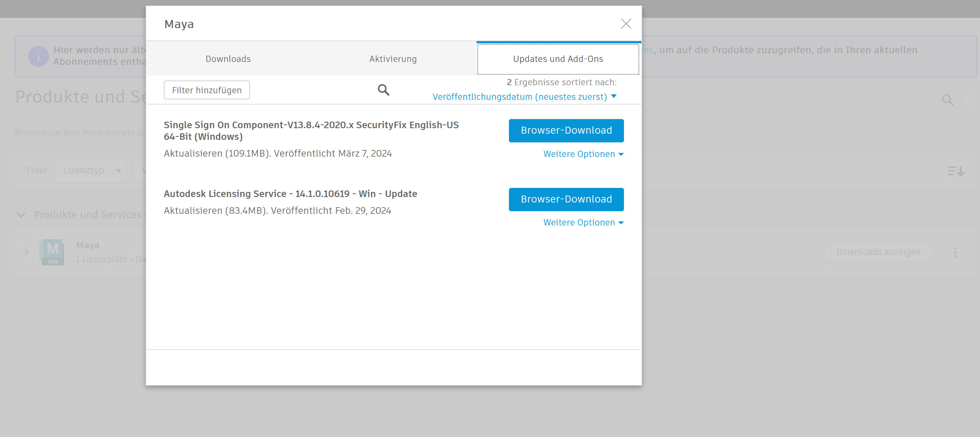Viewport: 980px width, 437px height.
Task: Click Browser-Download for Autodesk Licensing Service
Action: pyautogui.click(x=566, y=200)
